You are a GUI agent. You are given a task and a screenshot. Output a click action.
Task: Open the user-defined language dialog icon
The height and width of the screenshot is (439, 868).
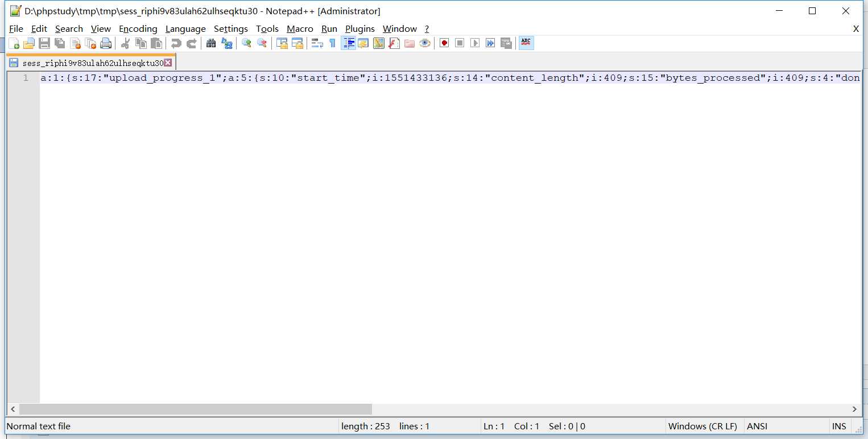[x=363, y=43]
